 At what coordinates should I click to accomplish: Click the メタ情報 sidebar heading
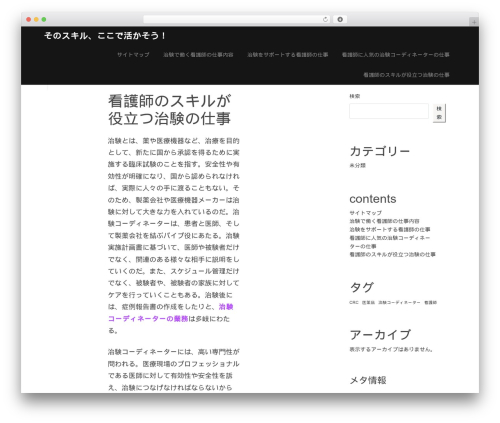point(368,380)
